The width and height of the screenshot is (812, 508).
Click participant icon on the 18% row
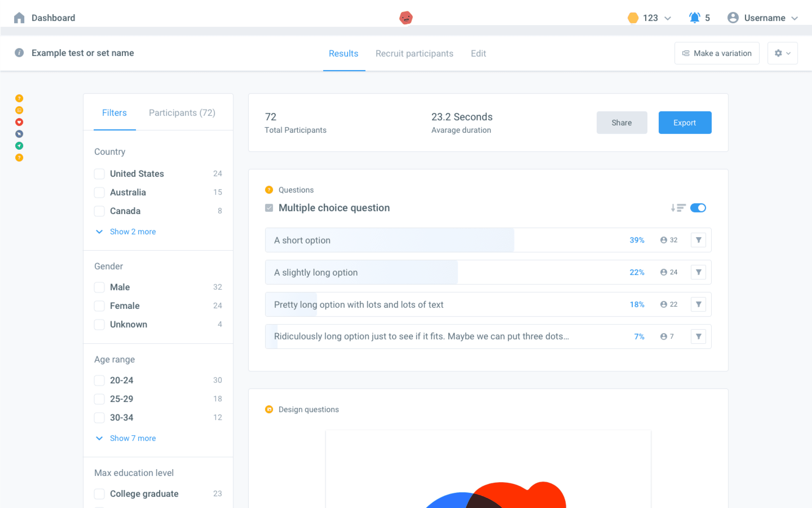pyautogui.click(x=663, y=305)
